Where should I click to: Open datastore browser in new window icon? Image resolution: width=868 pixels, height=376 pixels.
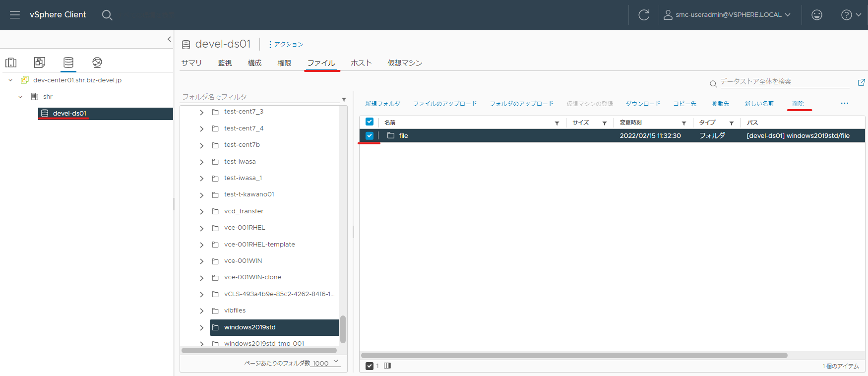862,82
